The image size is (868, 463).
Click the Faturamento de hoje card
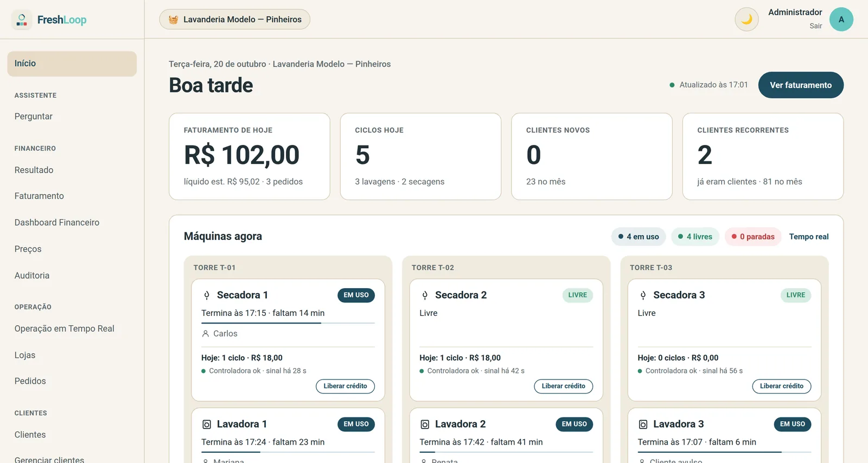click(250, 156)
